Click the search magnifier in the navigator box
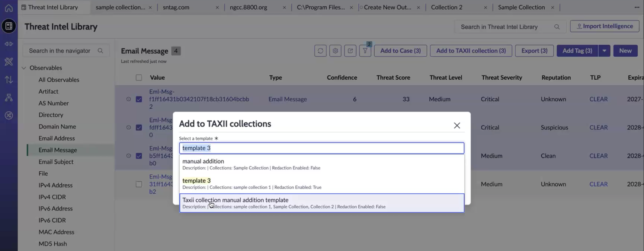644x251 pixels. pos(100,51)
